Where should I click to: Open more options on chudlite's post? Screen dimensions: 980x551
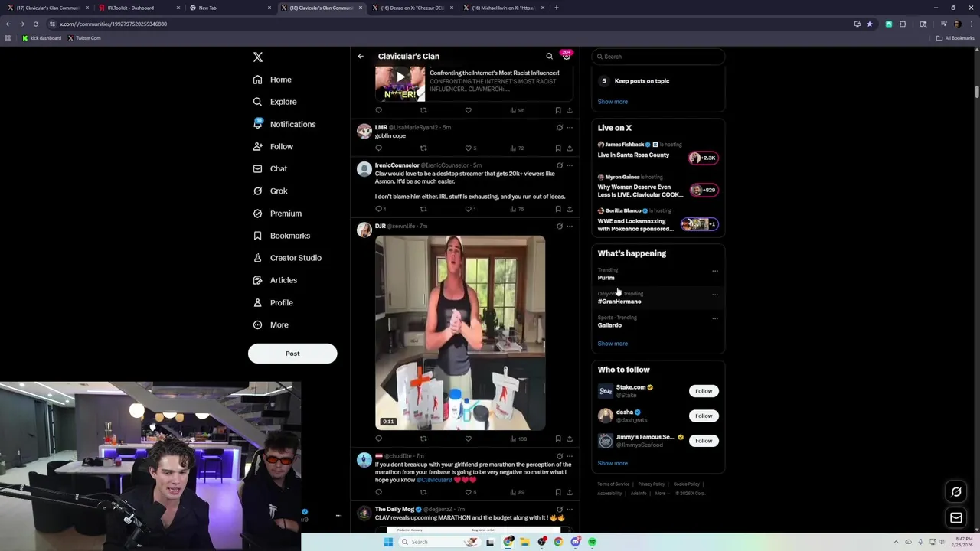pyautogui.click(x=569, y=456)
